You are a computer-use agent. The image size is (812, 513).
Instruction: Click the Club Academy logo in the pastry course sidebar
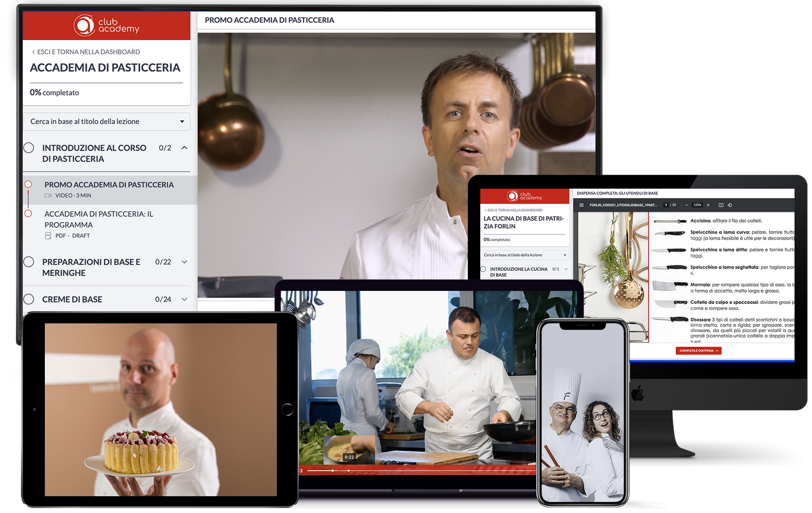click(106, 25)
